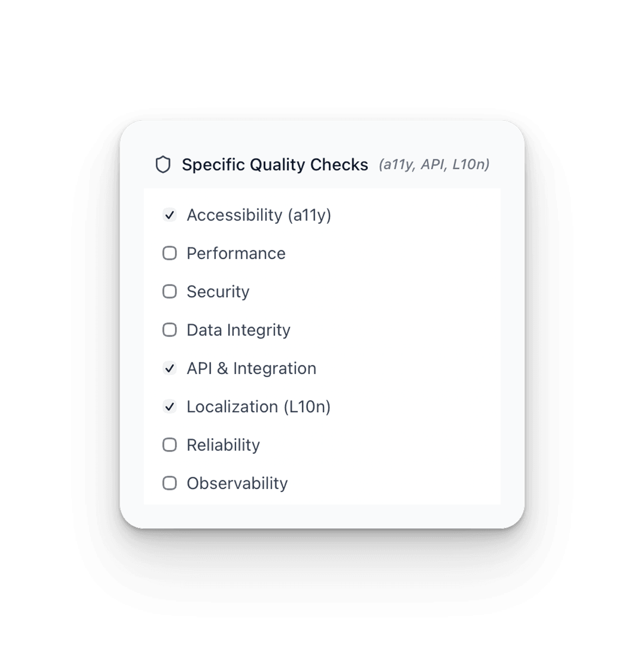This screenshot has height=648, width=644.
Task: Enable the Data Integrity check
Action: click(170, 330)
